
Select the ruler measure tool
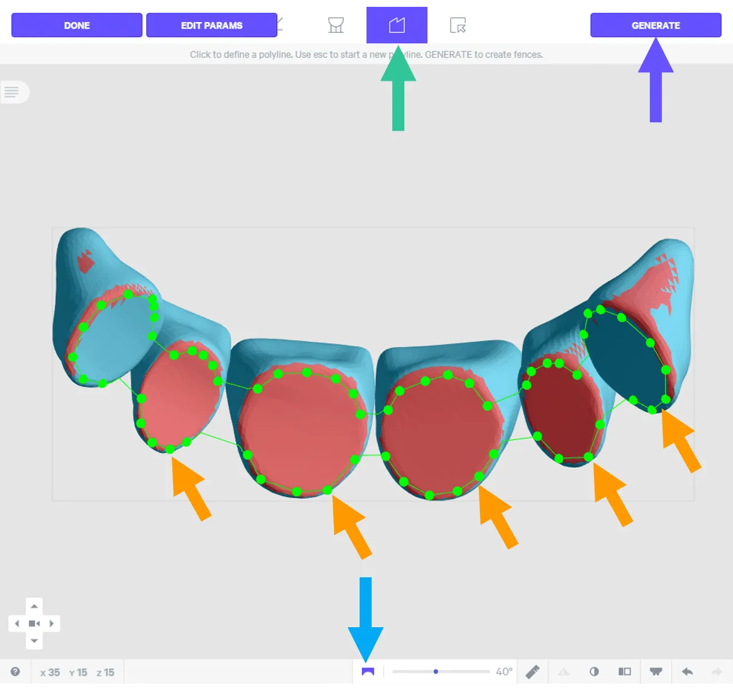(x=533, y=671)
